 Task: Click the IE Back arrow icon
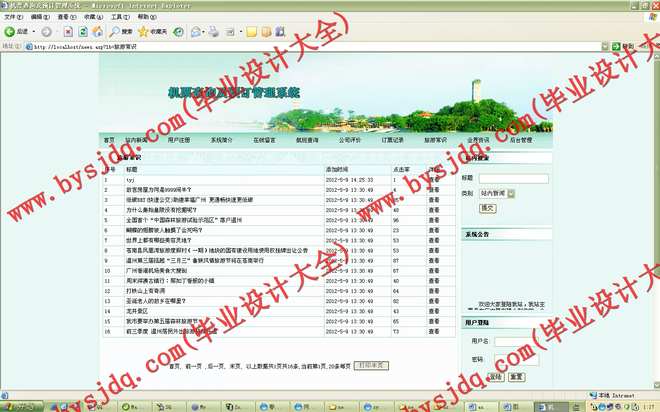click(x=9, y=32)
